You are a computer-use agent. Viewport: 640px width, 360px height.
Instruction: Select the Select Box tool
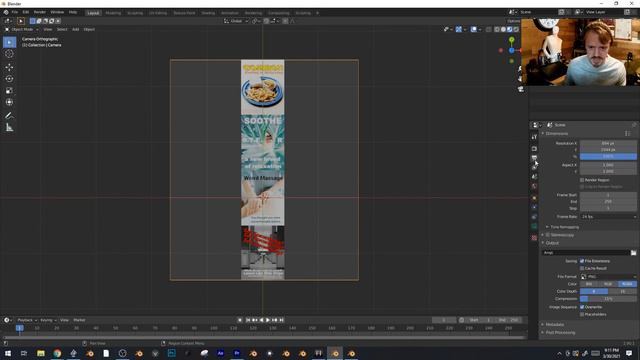[x=9, y=42]
